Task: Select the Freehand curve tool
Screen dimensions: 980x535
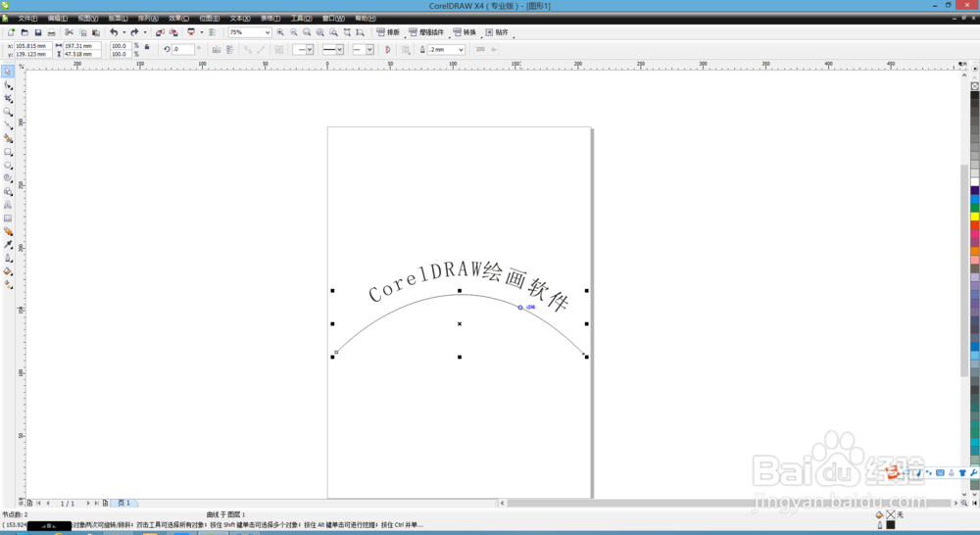Action: coord(8,125)
